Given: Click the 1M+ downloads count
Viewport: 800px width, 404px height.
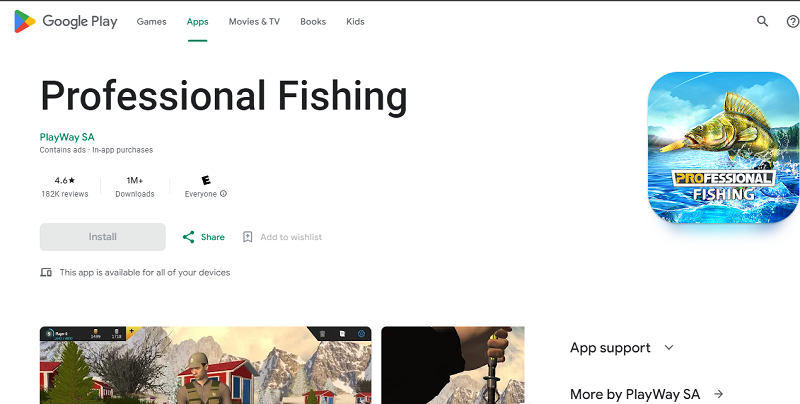Looking at the screenshot, I should tap(135, 180).
